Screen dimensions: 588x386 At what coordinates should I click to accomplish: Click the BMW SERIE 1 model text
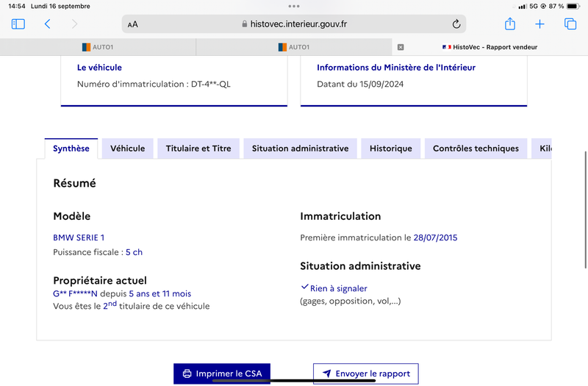[x=79, y=237]
